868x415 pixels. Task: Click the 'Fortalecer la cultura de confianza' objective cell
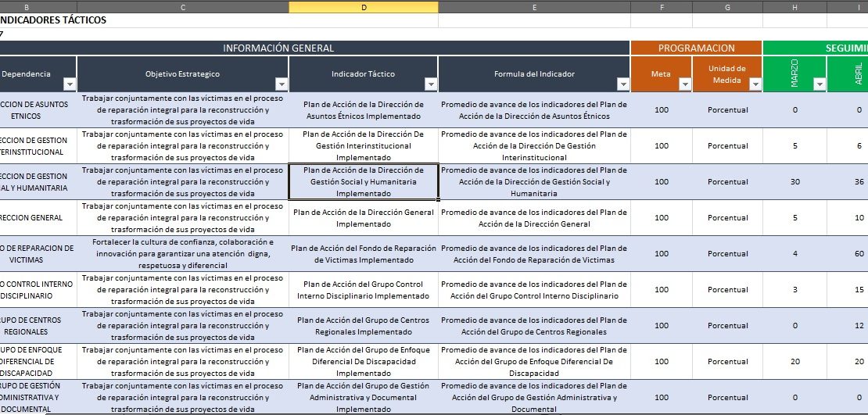[x=183, y=254]
